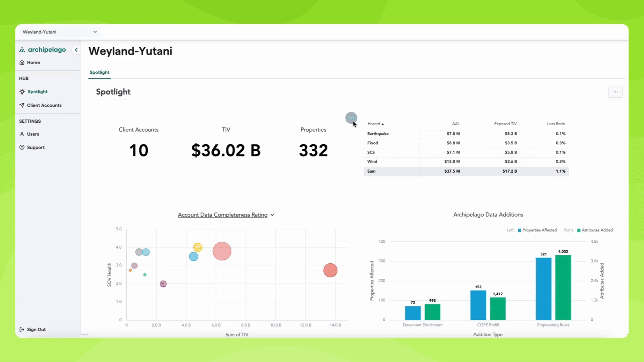Click the Client Accounts paper plane icon
Viewport: 644px width, 362px height.
click(x=22, y=105)
